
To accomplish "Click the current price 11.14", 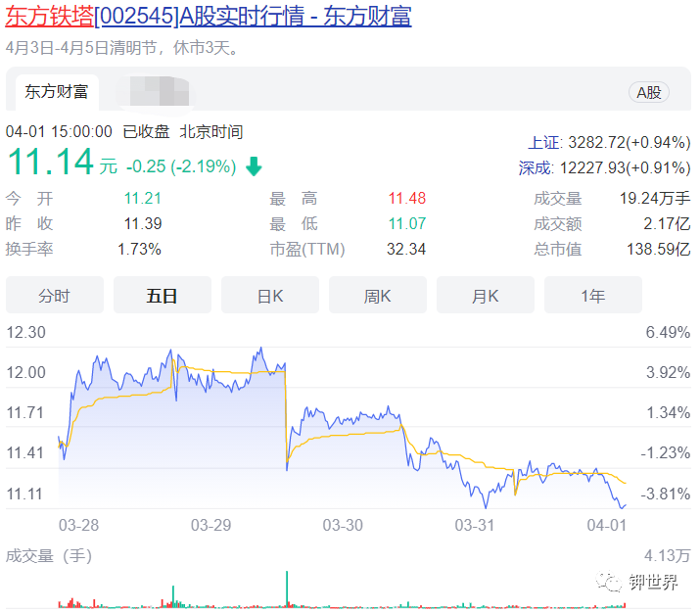I will (x=51, y=162).
